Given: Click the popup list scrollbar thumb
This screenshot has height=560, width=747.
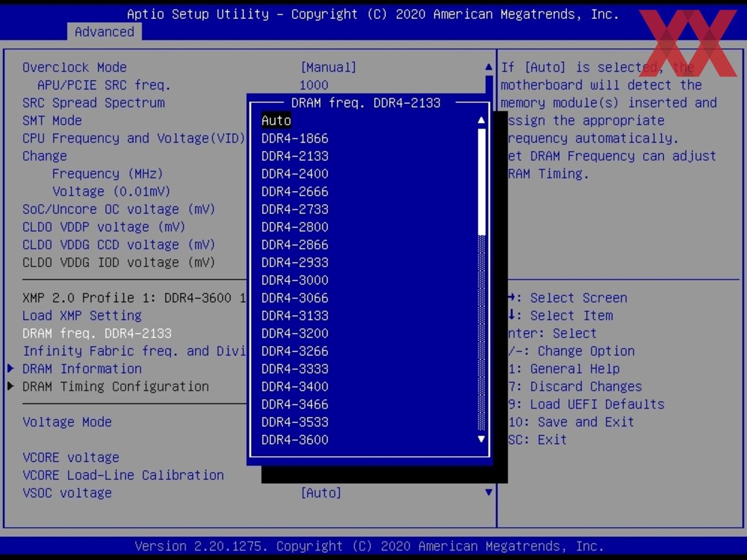Looking at the screenshot, I should point(482,182).
